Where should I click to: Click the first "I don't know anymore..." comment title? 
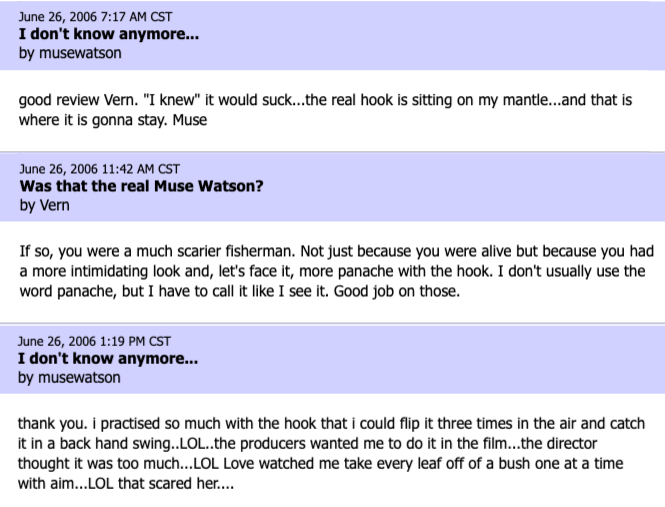(109, 34)
